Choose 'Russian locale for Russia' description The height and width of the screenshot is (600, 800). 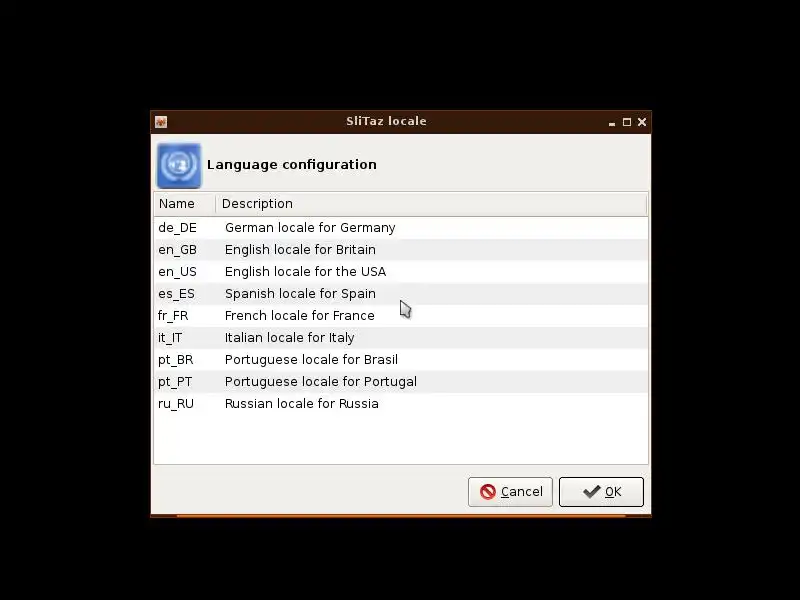pyautogui.click(x=302, y=404)
